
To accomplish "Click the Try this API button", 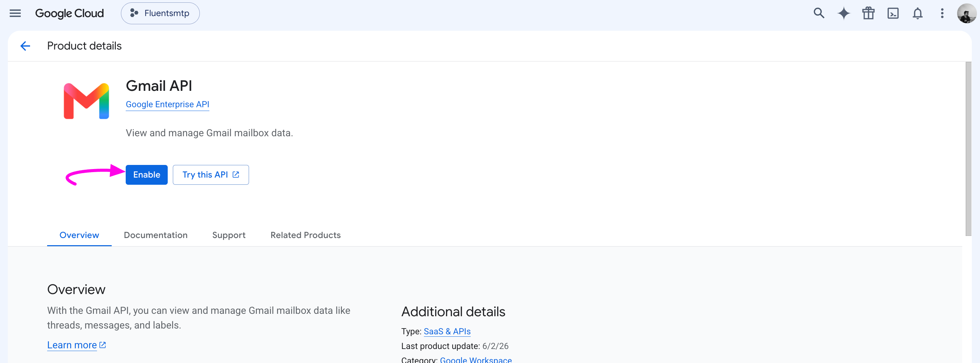I will pyautogui.click(x=211, y=174).
